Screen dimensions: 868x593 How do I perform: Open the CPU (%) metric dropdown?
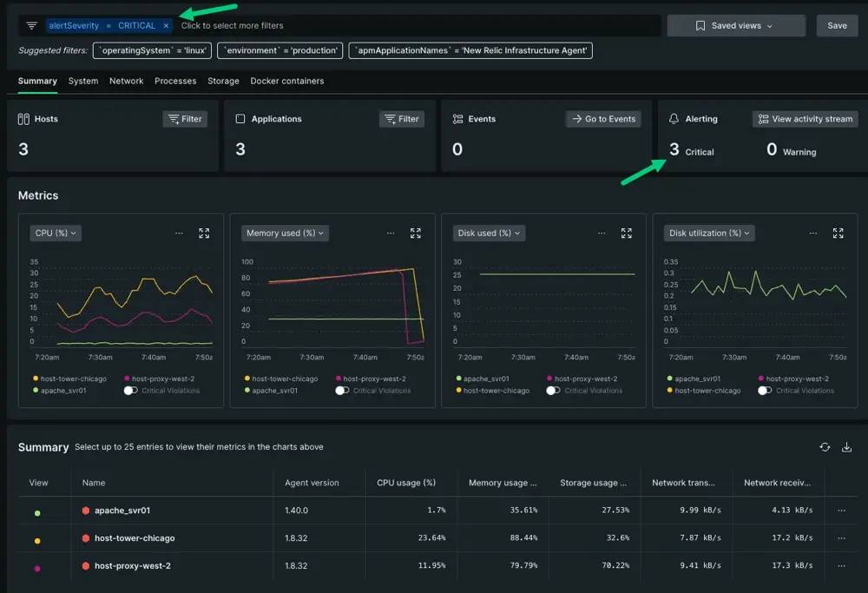point(56,233)
